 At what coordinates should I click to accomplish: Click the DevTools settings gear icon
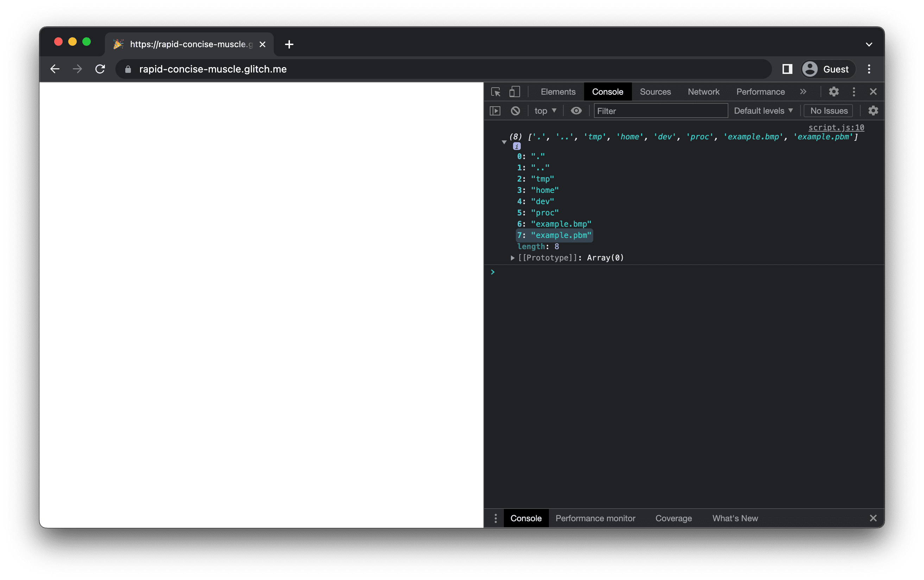coord(834,92)
